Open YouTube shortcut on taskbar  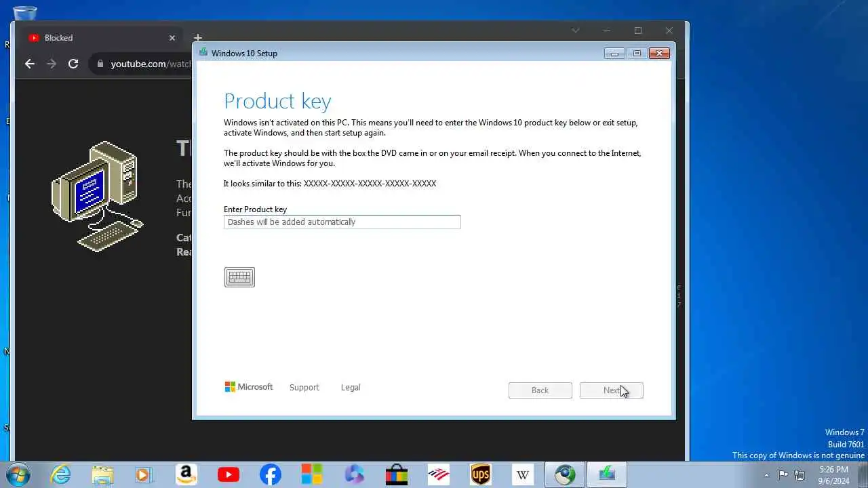pyautogui.click(x=228, y=474)
